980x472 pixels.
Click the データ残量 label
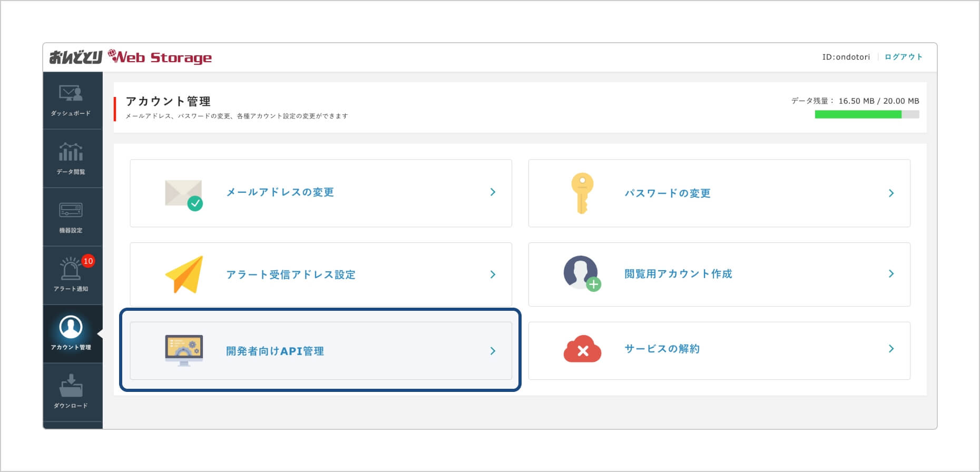pyautogui.click(x=812, y=101)
